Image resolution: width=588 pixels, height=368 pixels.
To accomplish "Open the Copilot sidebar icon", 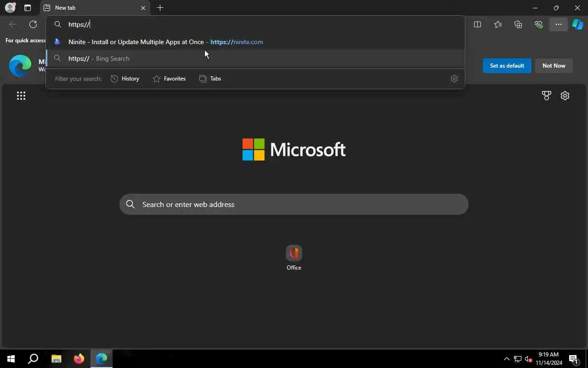I will pos(577,24).
